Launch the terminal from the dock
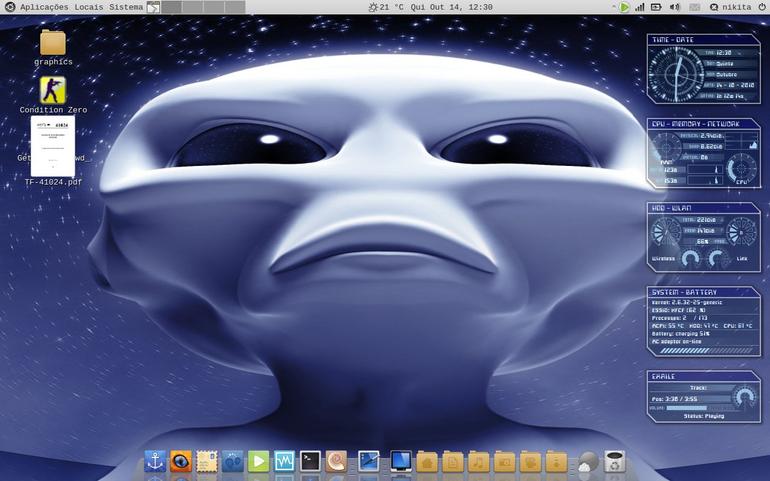 click(x=310, y=462)
